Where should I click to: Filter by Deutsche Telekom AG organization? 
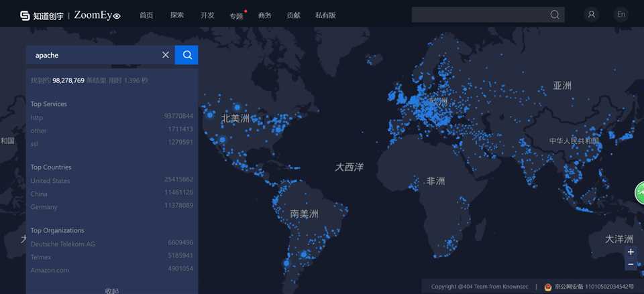[112, 243]
